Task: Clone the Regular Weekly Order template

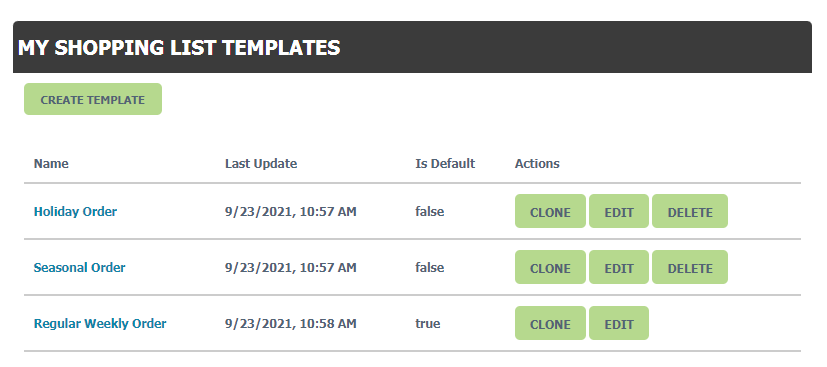Action: (550, 323)
